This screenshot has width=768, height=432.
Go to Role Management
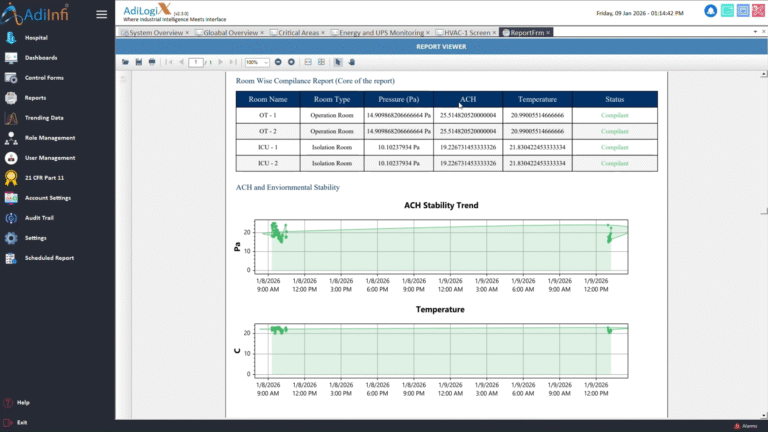[x=49, y=138]
